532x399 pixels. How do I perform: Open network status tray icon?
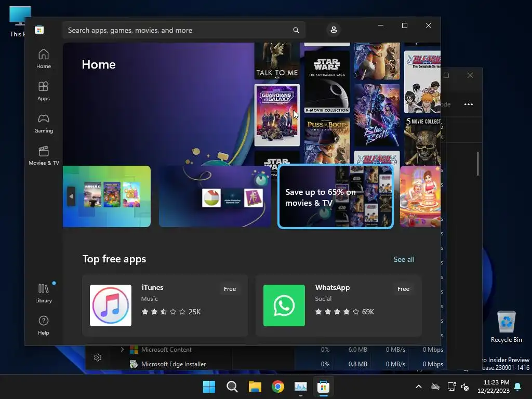tap(451, 387)
